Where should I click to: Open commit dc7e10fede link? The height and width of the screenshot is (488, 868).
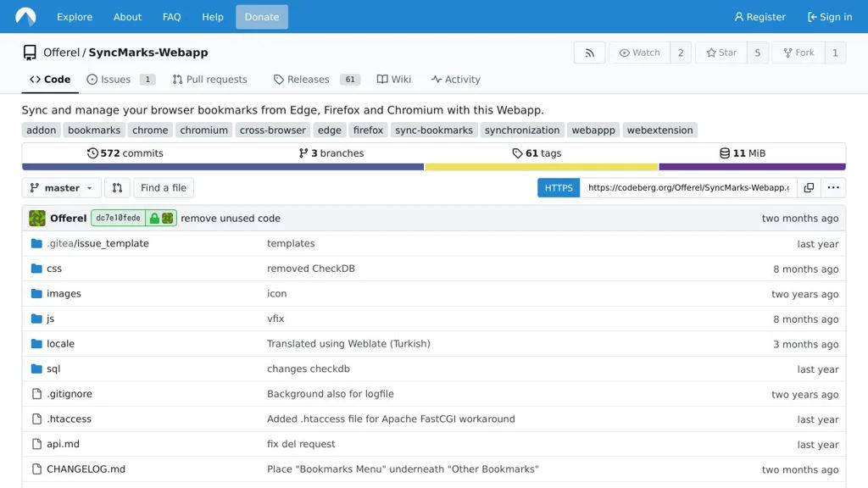(118, 219)
